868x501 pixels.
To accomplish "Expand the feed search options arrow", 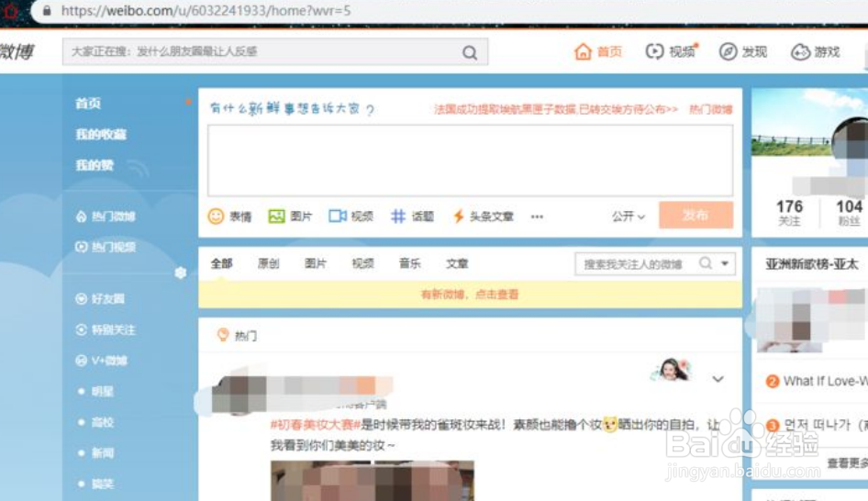I will (x=725, y=263).
